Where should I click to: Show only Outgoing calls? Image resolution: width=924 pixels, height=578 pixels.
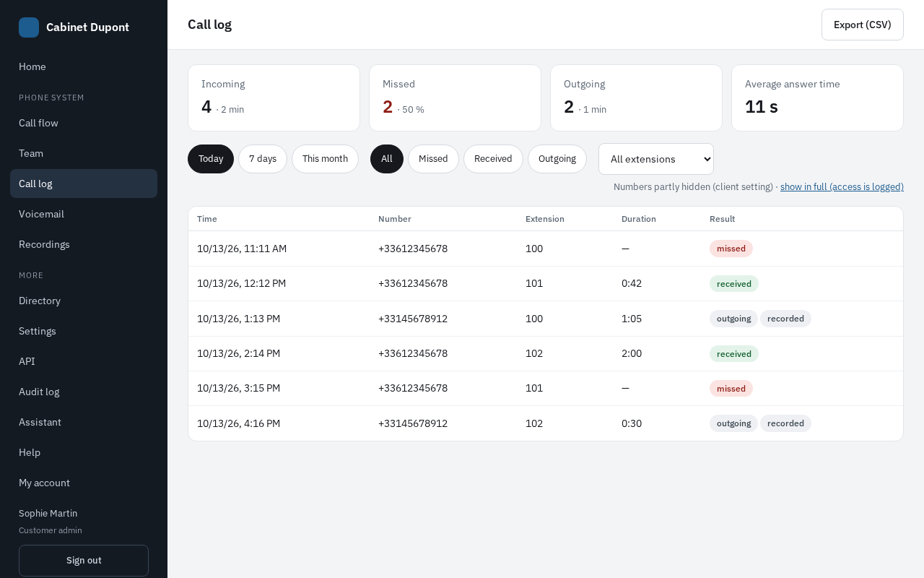557,159
